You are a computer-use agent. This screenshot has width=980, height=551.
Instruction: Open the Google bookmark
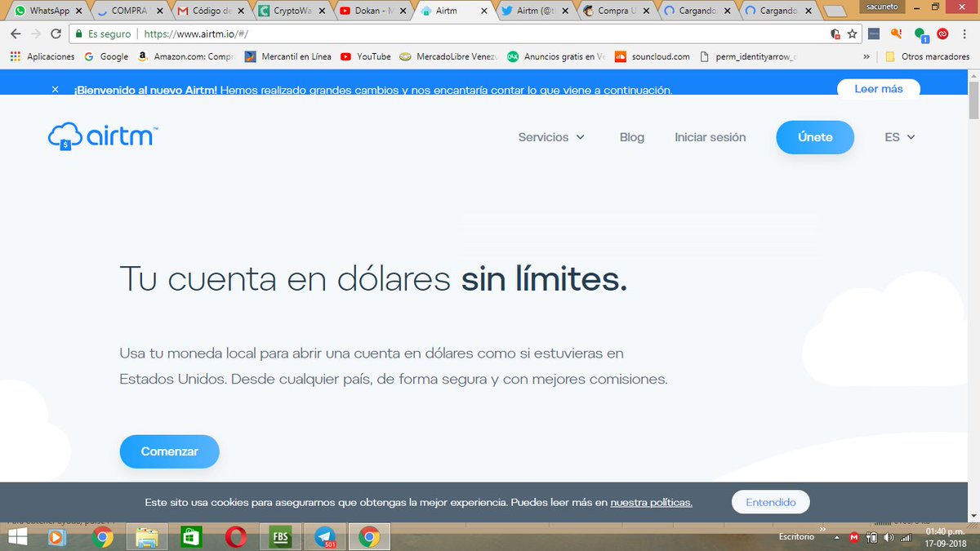pos(106,57)
